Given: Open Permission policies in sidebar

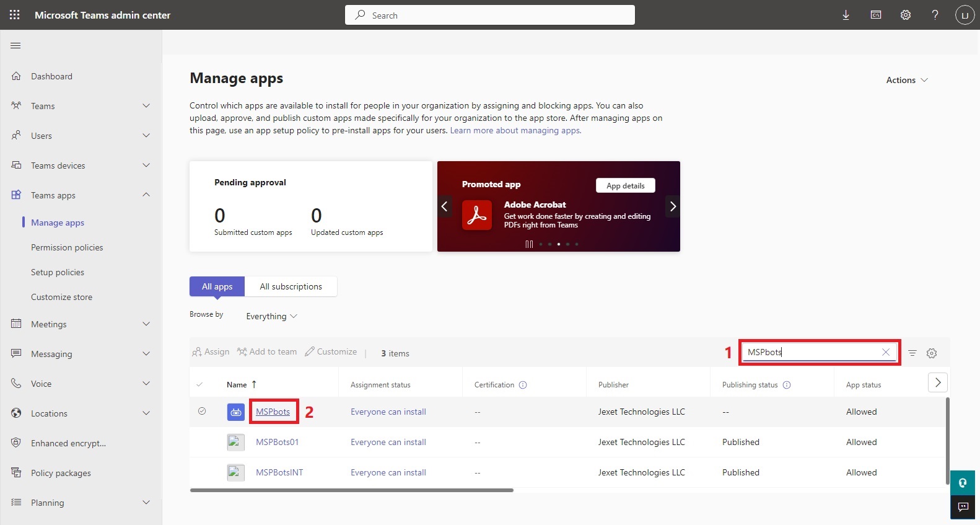Looking at the screenshot, I should pos(67,247).
